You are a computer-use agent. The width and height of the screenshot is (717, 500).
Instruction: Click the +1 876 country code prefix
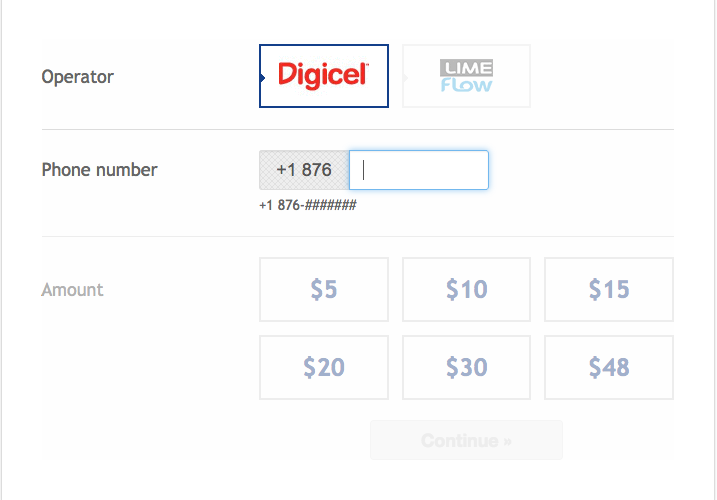point(304,170)
